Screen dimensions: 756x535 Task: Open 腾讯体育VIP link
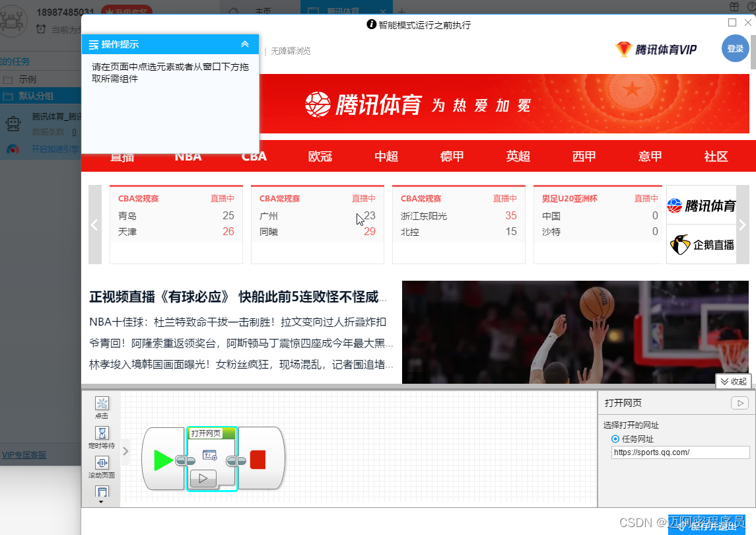pos(656,49)
